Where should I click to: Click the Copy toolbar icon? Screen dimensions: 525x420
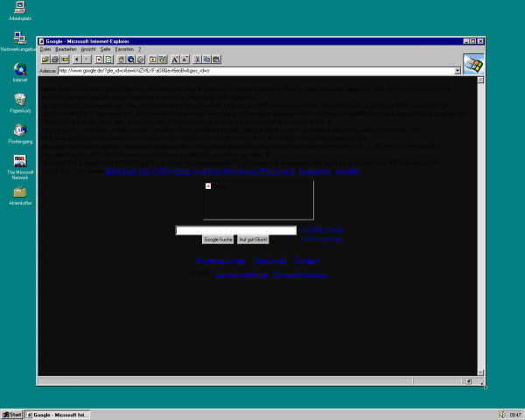(x=206, y=59)
